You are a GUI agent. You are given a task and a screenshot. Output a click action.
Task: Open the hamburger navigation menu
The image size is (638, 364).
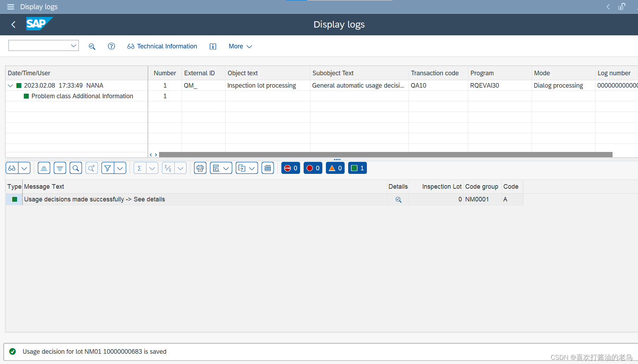pyautogui.click(x=10, y=7)
